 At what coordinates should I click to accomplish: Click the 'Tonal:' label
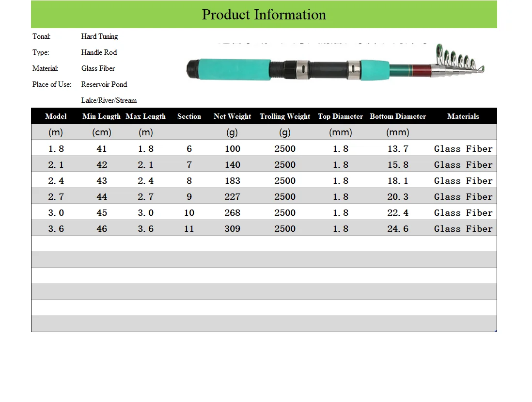click(x=41, y=36)
